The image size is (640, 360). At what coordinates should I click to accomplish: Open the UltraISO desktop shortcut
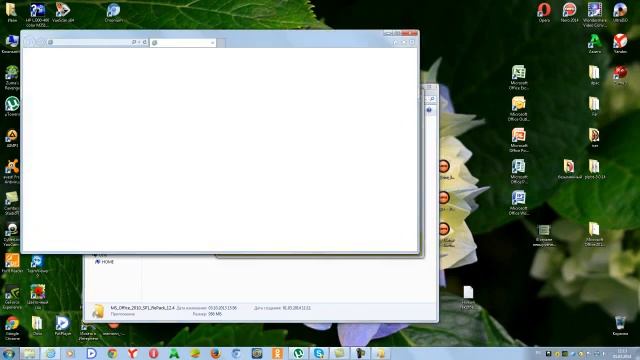[620, 11]
